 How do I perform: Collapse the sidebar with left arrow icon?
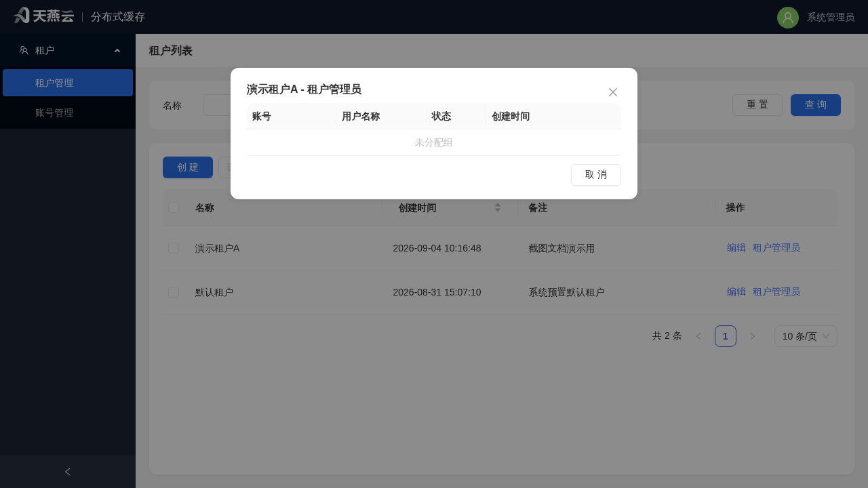pos(68,472)
